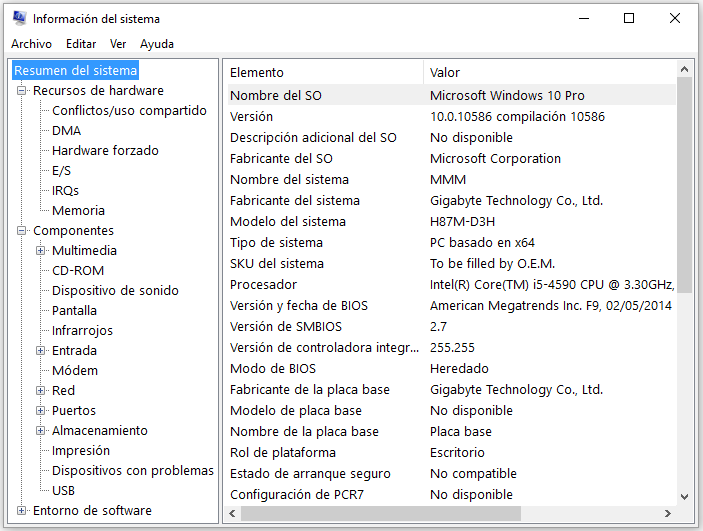Select Conflictos/uso compartido item
Viewport: 703px width, 531px height.
click(x=129, y=110)
